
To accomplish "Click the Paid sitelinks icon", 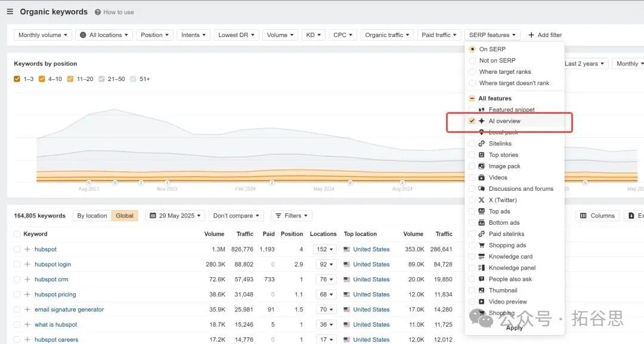I will pos(481,234).
